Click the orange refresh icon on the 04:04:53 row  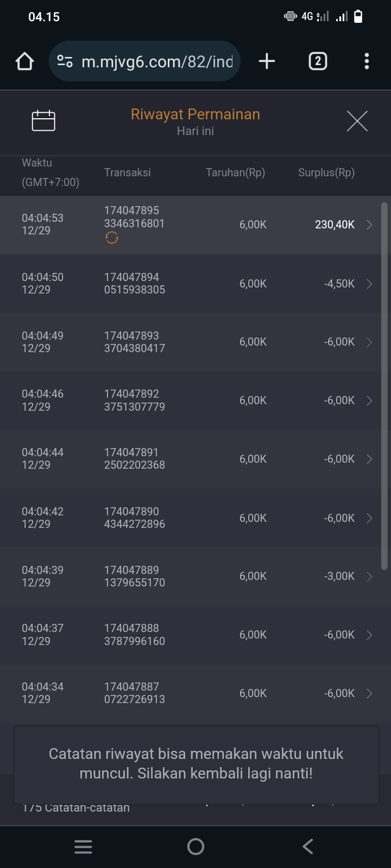point(112,238)
